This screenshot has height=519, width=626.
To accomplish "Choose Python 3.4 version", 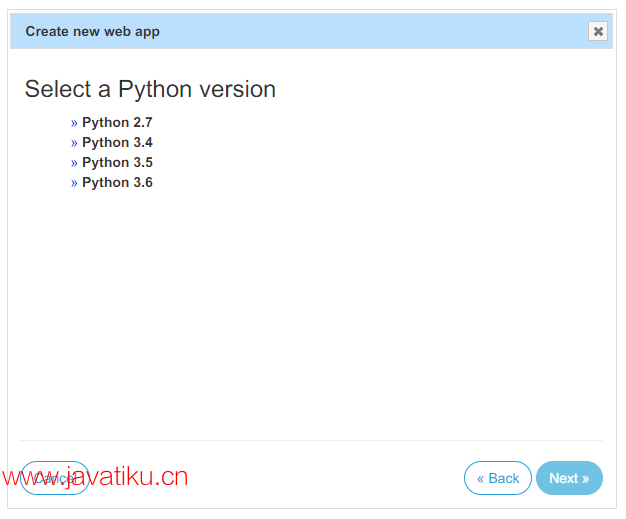I will coord(117,142).
